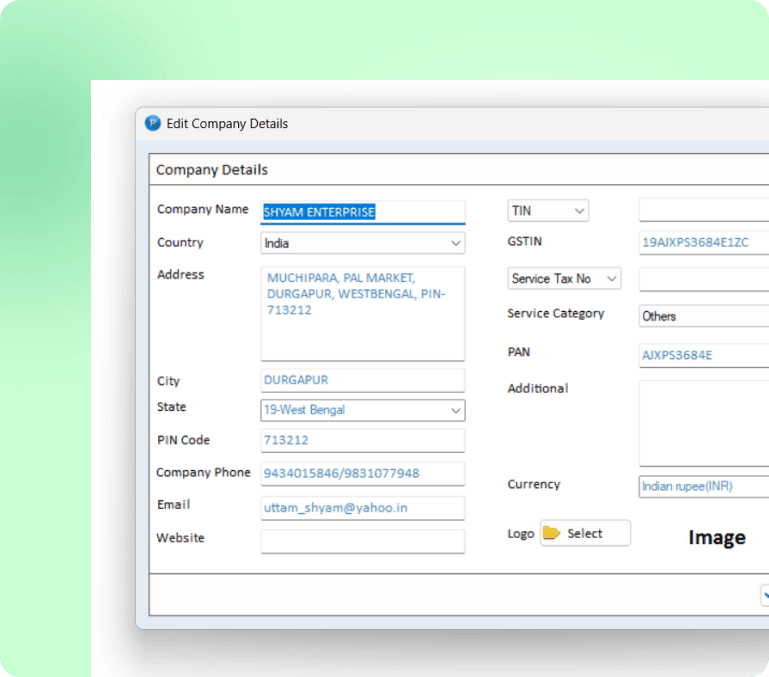Click the Website label
This screenshot has width=769, height=677.
(x=180, y=538)
